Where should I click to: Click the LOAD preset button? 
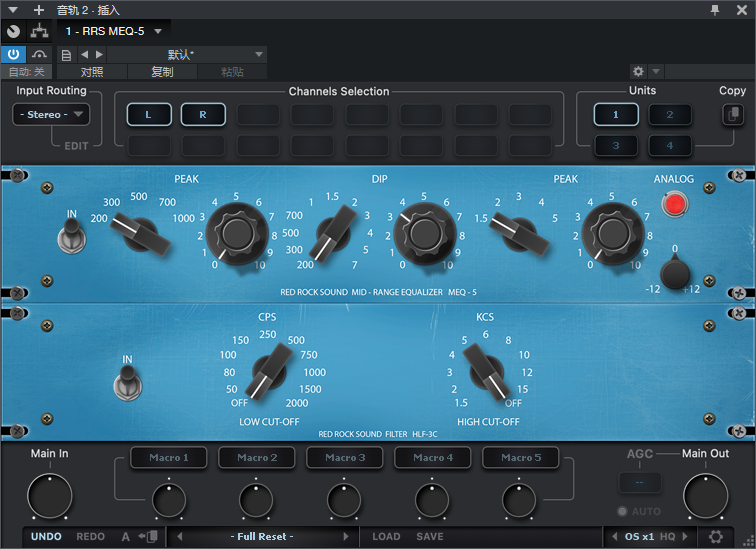coord(386,536)
